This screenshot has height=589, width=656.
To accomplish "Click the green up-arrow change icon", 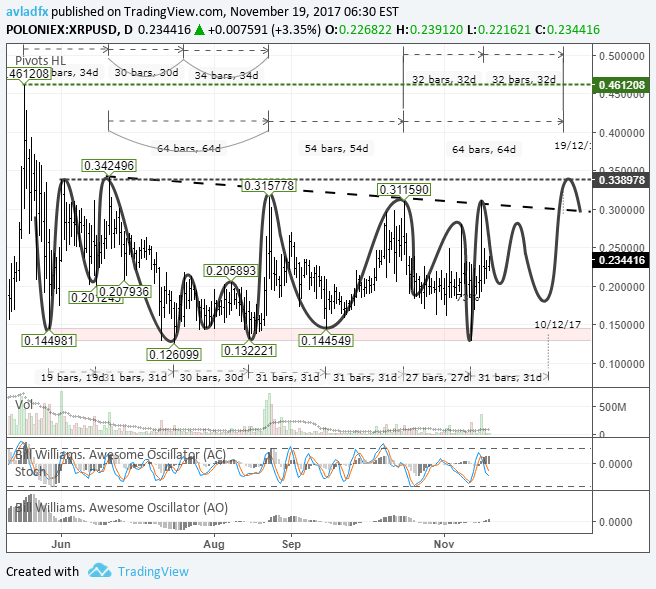I will pos(199,30).
